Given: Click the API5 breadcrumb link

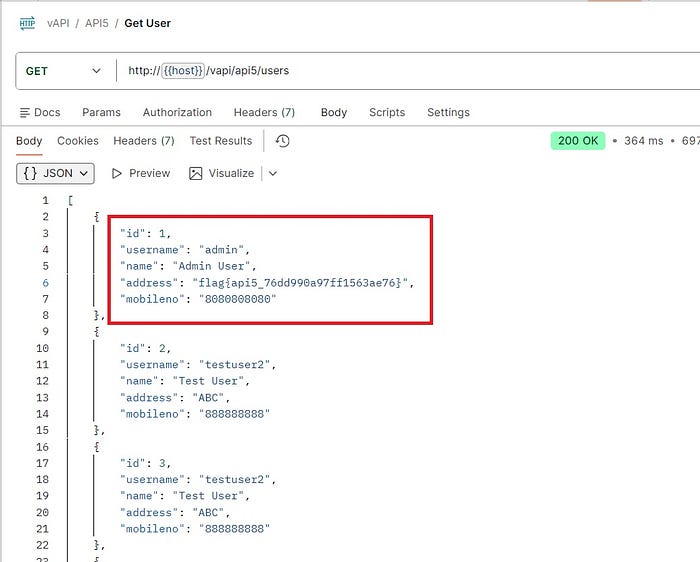Looking at the screenshot, I should tap(97, 23).
